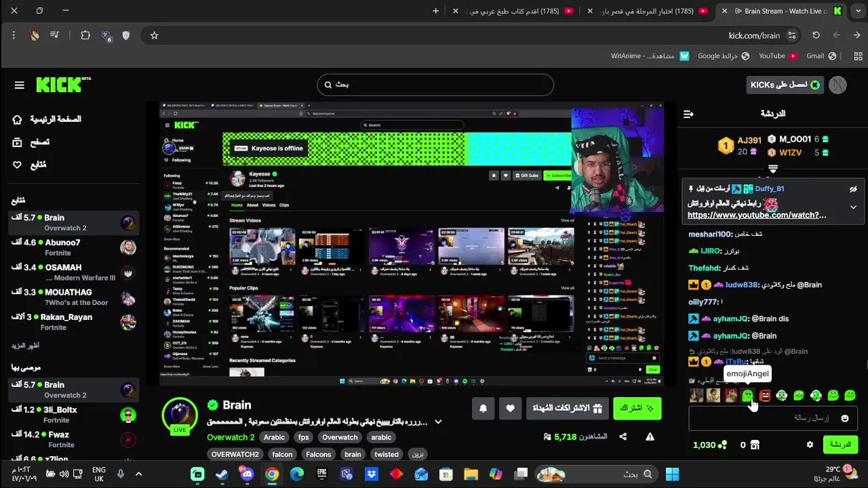Select the Brain channel in followed list
Screen dimensions: 868x488
[x=73, y=222]
